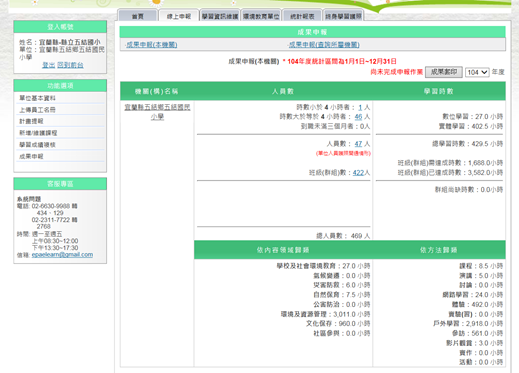Open 新增/維護課程 in the function menu
The width and height of the screenshot is (519, 373).
tap(38, 133)
